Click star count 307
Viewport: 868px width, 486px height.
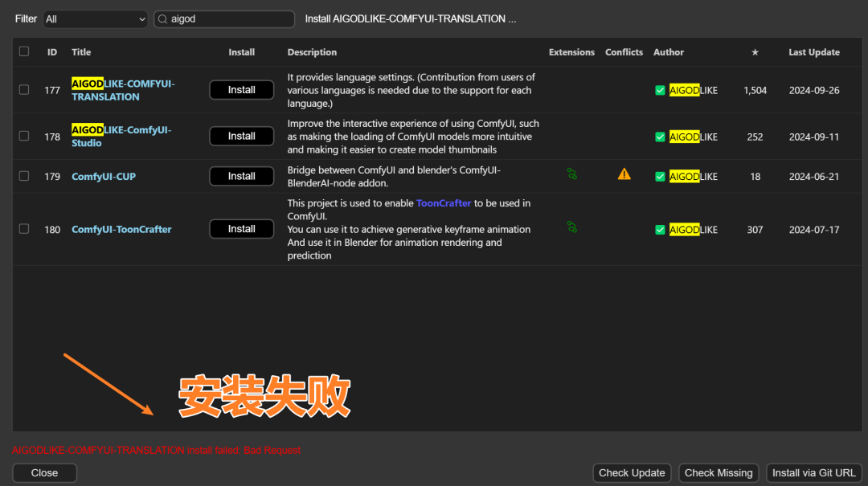point(755,230)
